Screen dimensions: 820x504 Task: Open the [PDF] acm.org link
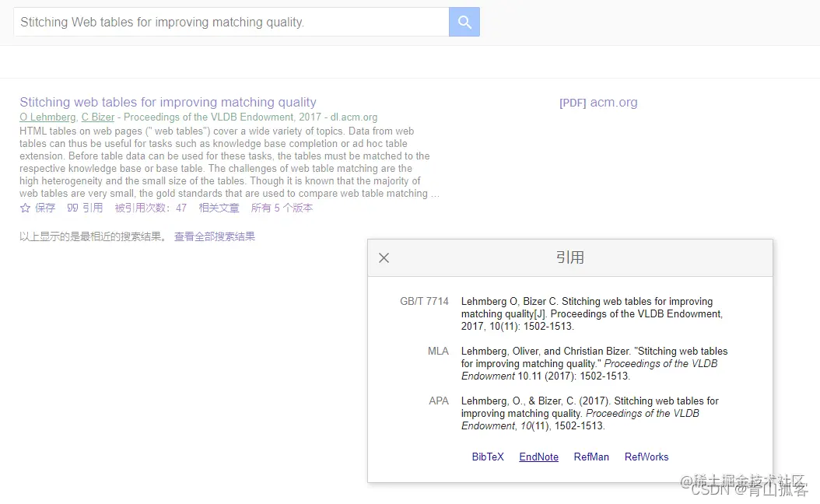tap(598, 103)
